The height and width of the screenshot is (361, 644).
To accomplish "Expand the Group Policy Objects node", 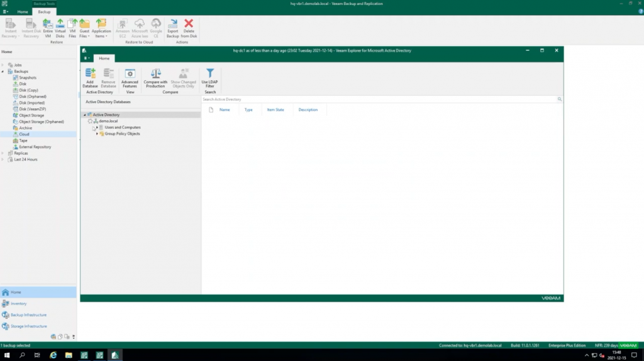I will pyautogui.click(x=97, y=134).
